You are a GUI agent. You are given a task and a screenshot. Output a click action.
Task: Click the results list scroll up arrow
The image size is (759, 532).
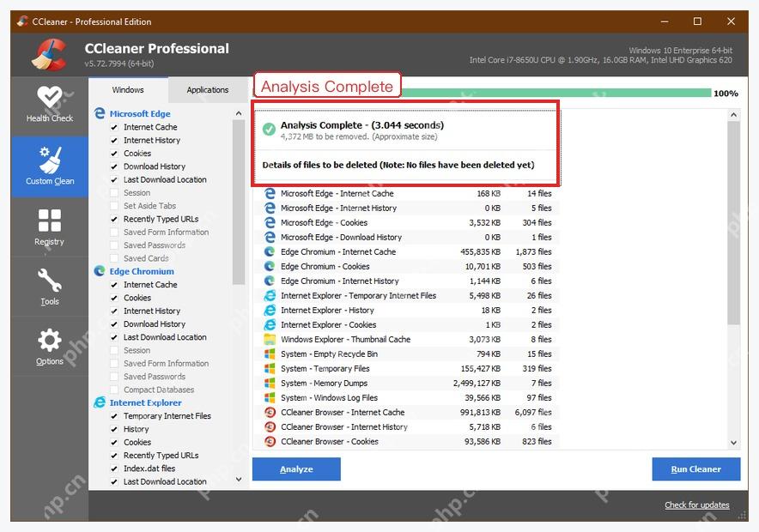point(734,115)
